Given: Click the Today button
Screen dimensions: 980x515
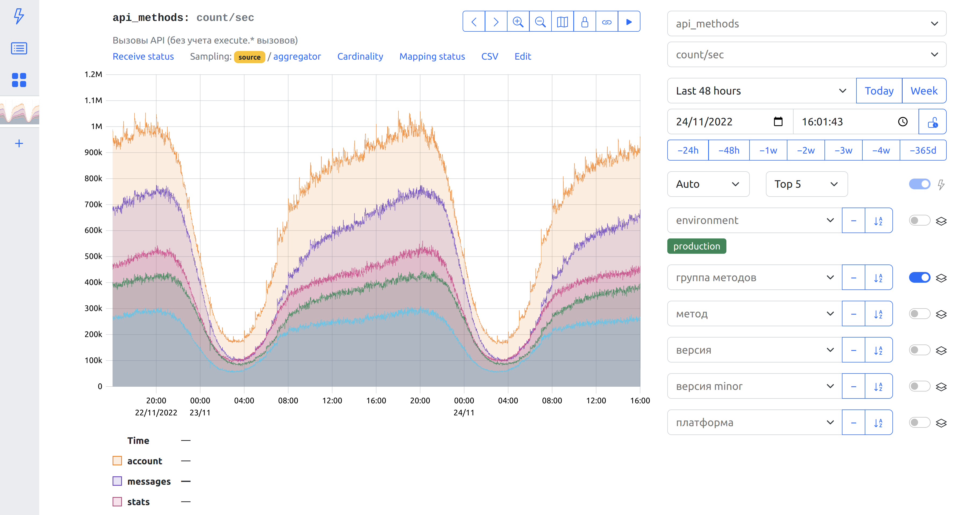Looking at the screenshot, I should click(x=879, y=91).
